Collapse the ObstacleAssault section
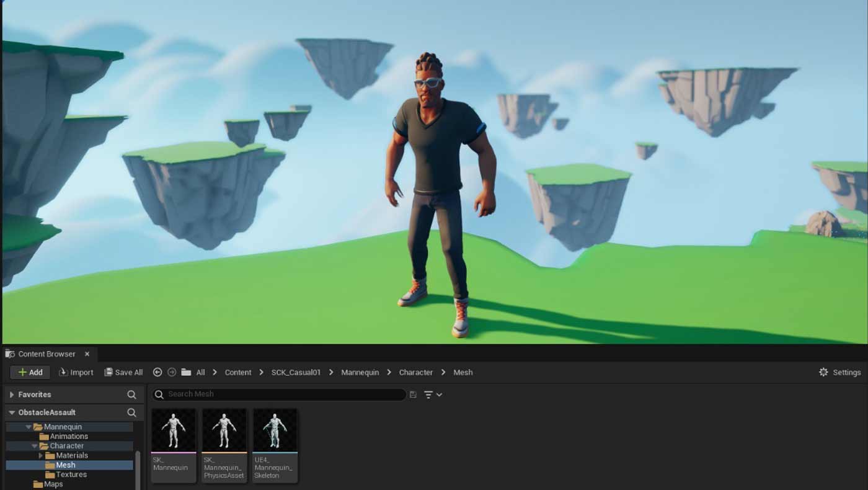Viewport: 868px width, 490px height. point(11,412)
